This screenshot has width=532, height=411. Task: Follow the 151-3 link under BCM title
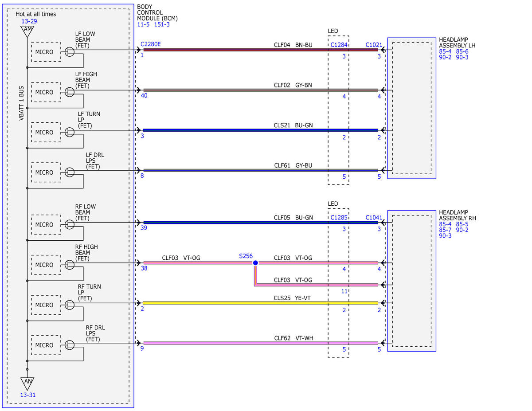[162, 24]
